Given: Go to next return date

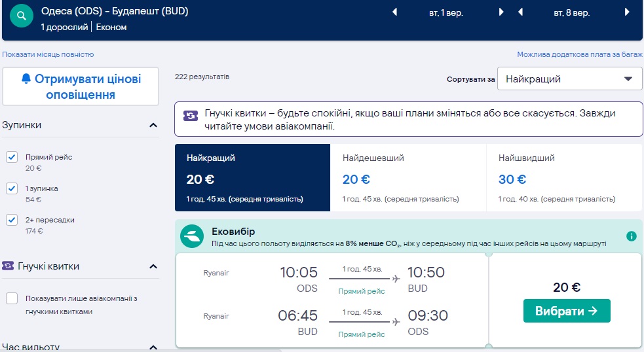Looking at the screenshot, I should [x=628, y=12].
